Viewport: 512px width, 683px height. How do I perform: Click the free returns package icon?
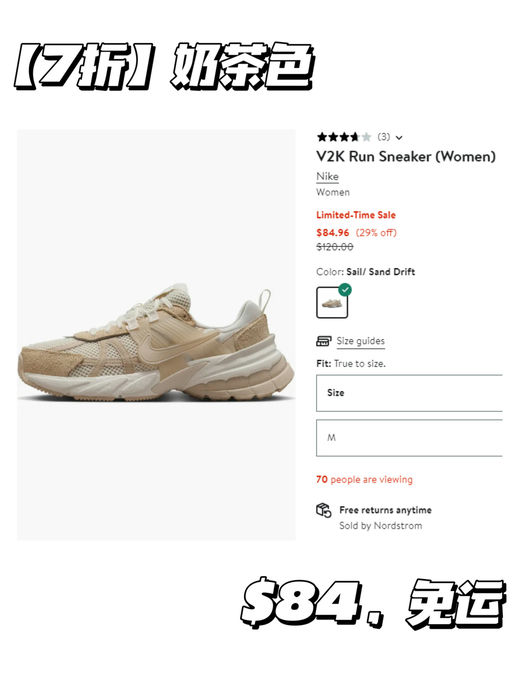(x=324, y=510)
